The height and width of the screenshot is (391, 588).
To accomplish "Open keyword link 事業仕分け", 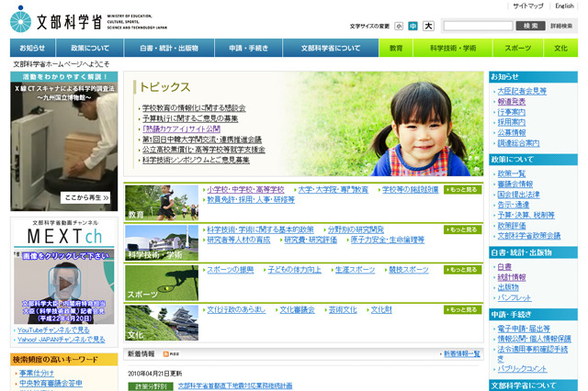I will (37, 374).
